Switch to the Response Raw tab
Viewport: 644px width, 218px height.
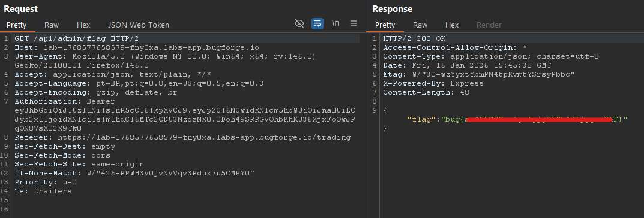[420, 25]
